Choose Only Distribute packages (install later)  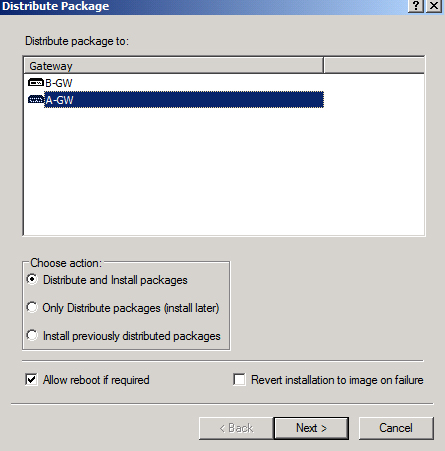[x=32, y=307]
